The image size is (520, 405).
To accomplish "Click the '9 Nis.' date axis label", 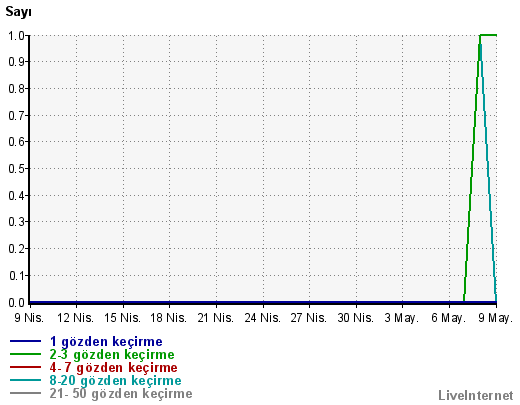I will click(29, 318).
